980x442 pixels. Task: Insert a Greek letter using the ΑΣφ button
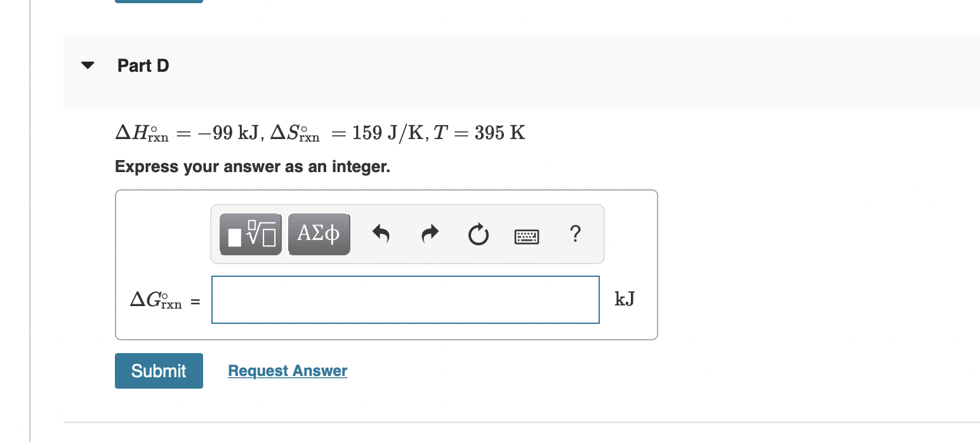(319, 234)
